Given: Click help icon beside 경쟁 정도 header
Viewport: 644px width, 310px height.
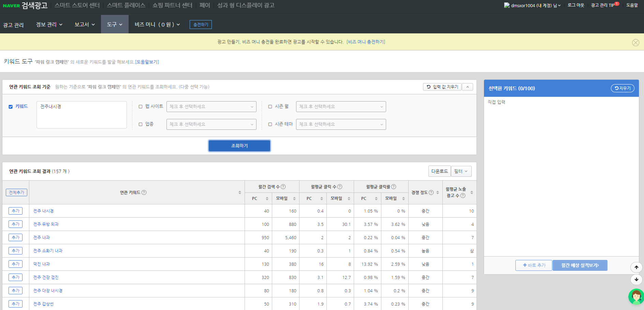Looking at the screenshot, I should point(431,192).
